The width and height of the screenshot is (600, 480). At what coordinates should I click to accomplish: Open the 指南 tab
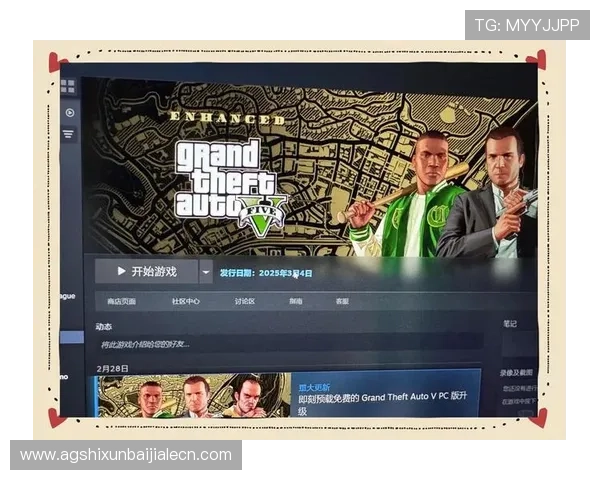(296, 301)
